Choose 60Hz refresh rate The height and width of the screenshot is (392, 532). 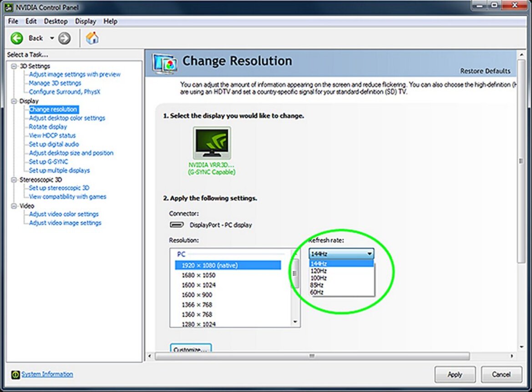pyautogui.click(x=341, y=292)
